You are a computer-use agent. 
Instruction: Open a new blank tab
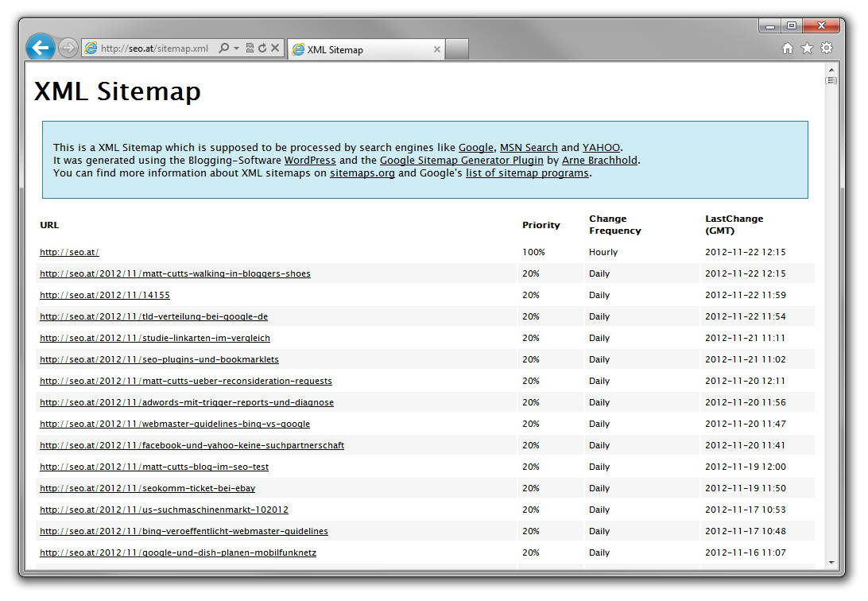[x=457, y=49]
